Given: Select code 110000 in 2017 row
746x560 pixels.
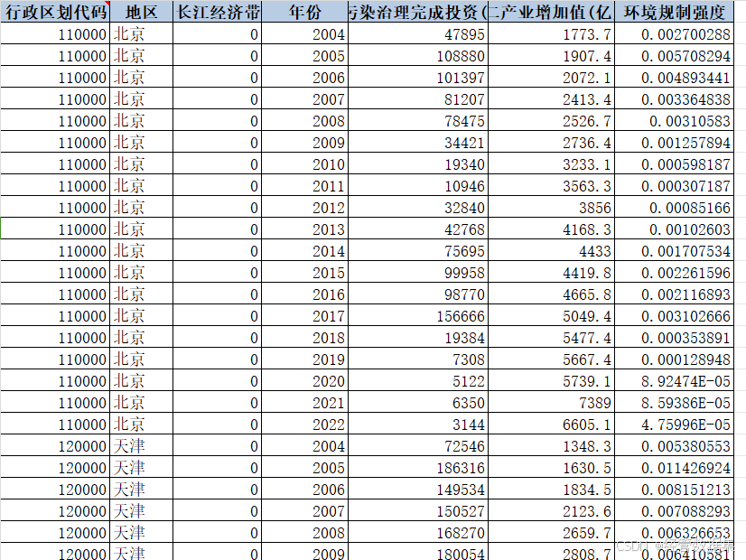Looking at the screenshot, I should pyautogui.click(x=55, y=316).
